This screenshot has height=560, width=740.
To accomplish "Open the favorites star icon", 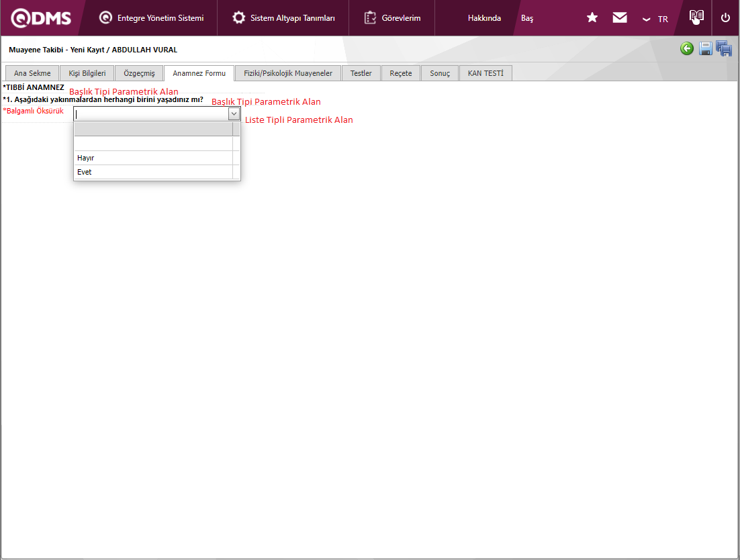I will click(x=592, y=18).
